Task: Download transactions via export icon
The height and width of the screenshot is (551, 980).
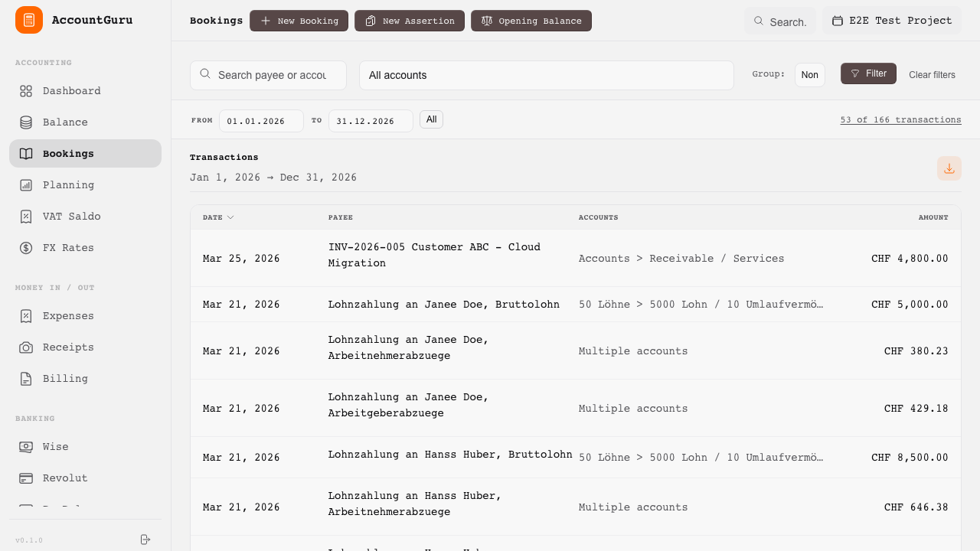Action: (949, 168)
